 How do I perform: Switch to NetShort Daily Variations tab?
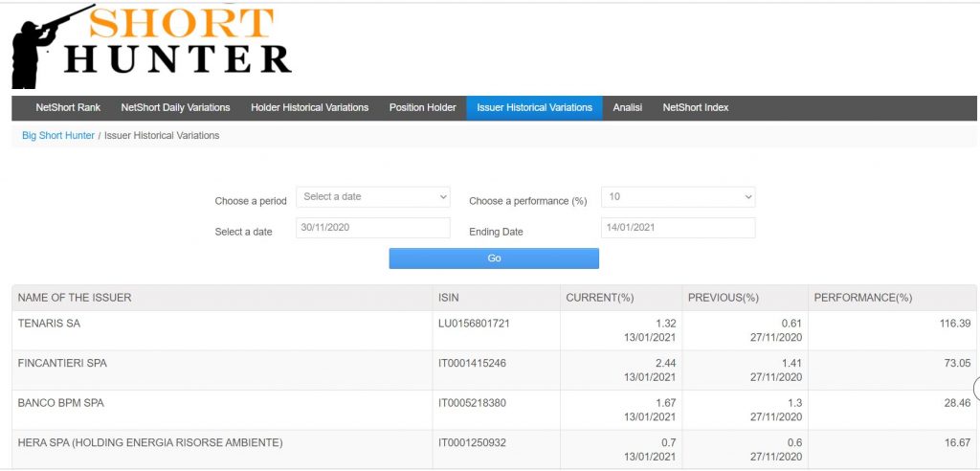click(x=176, y=107)
